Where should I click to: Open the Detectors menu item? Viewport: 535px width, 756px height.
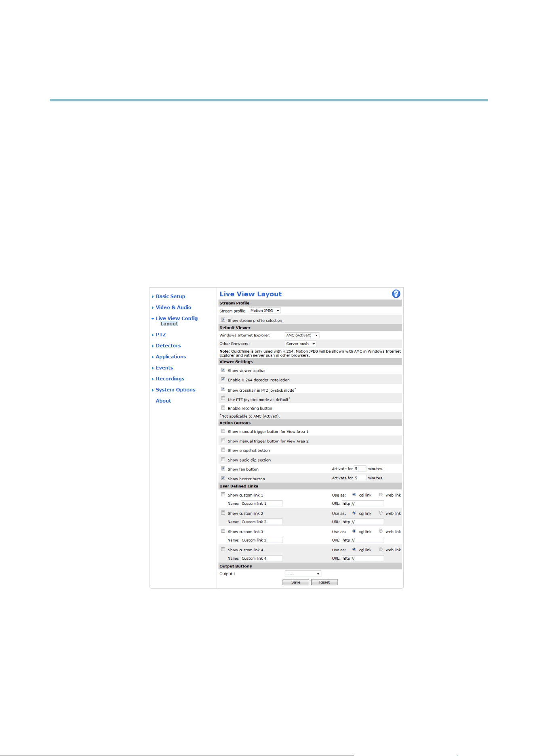pos(169,346)
